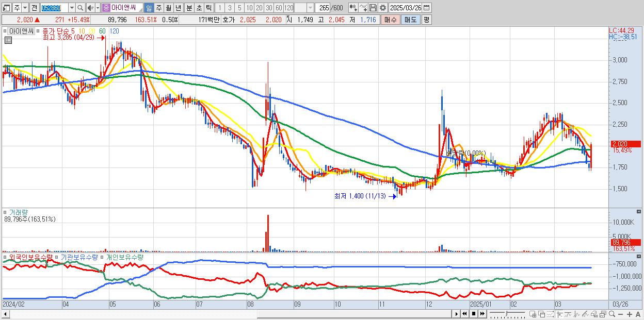The width and height of the screenshot is (644, 320).
Task: Click the 매도 sell button
Action: pos(411,20)
